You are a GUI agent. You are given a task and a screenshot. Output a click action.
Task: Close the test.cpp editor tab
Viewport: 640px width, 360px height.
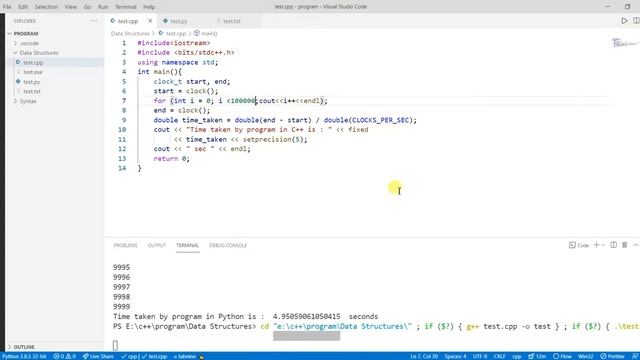(x=150, y=21)
